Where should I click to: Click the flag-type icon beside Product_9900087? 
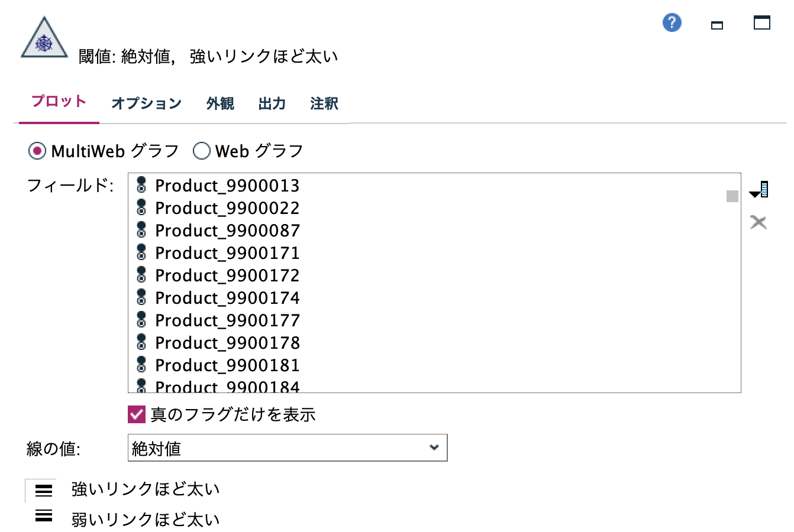pos(142,231)
